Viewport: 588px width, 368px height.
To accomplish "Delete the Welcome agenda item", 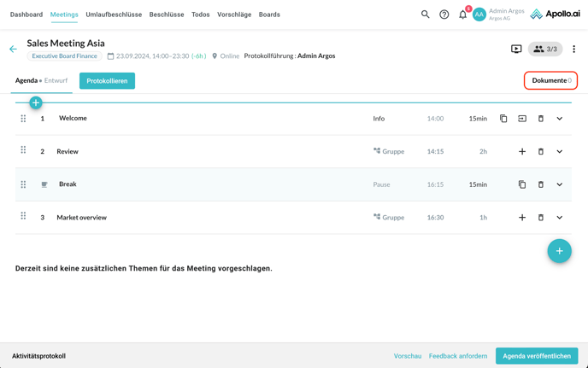I will 541,119.
